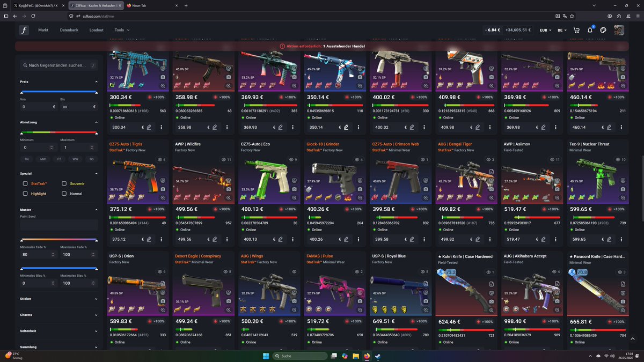Focus the Nach Gegenständen suchen search field
The height and width of the screenshot is (362, 644).
pyautogui.click(x=59, y=65)
